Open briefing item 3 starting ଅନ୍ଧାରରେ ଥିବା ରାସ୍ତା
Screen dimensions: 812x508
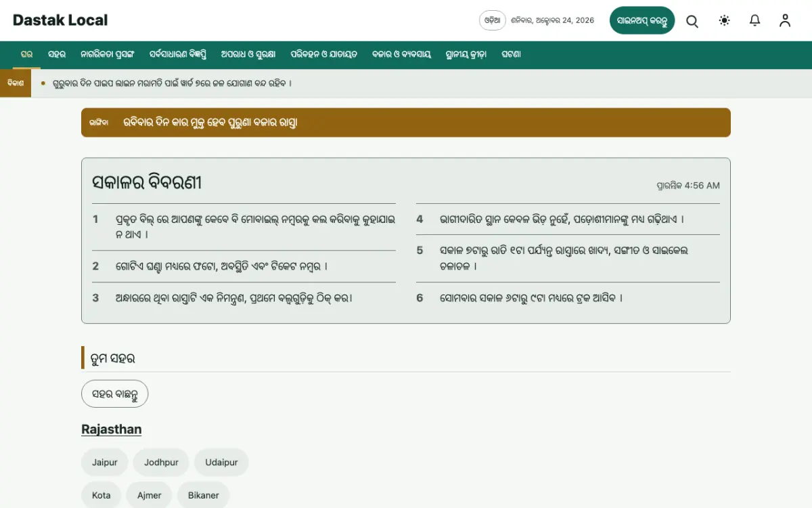tap(234, 297)
